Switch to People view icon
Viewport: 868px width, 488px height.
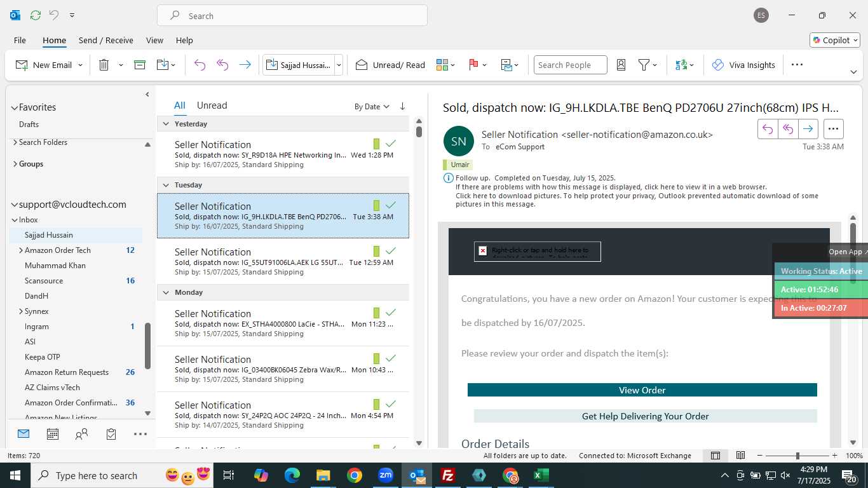82,435
